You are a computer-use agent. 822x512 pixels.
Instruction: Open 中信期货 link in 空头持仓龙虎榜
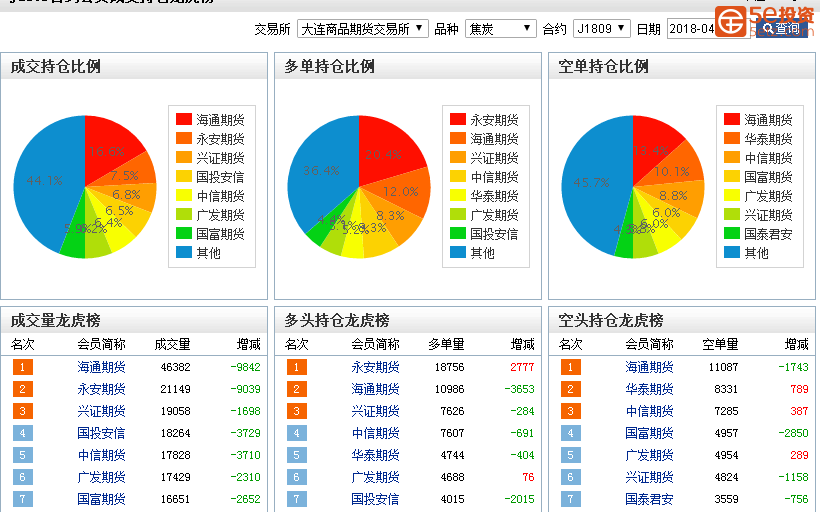click(x=650, y=411)
